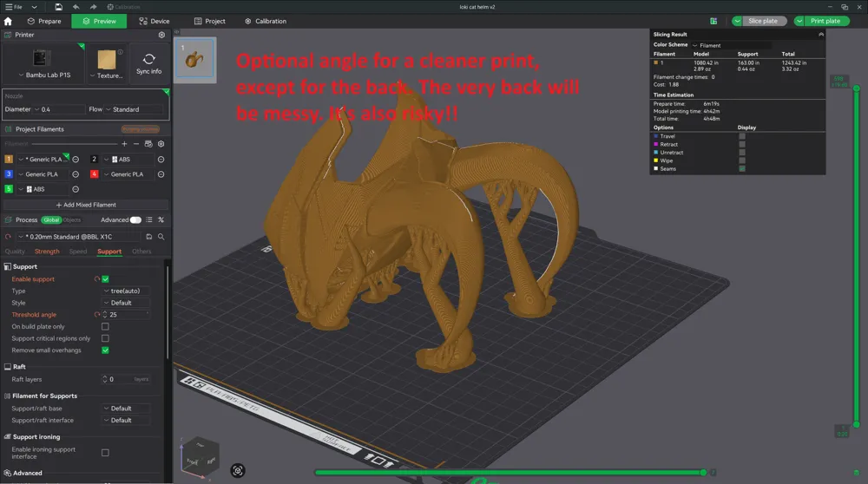Open Bambu Lab P1S printer dropdown
The width and height of the screenshot is (868, 484).
tap(43, 75)
